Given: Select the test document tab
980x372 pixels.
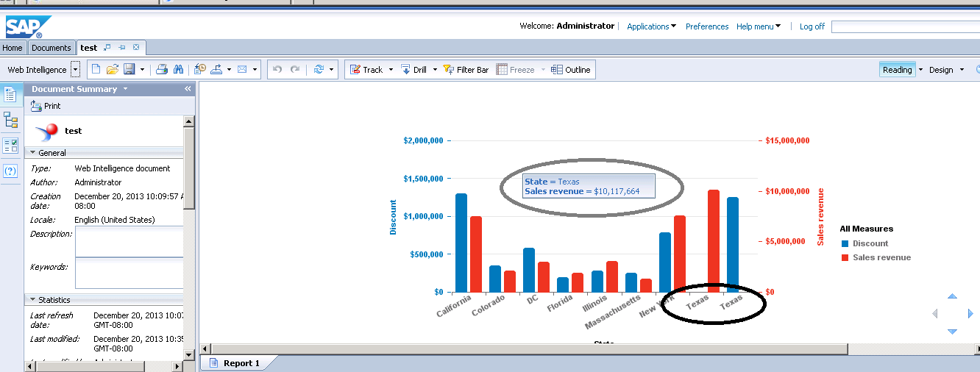Looking at the screenshot, I should point(89,48).
